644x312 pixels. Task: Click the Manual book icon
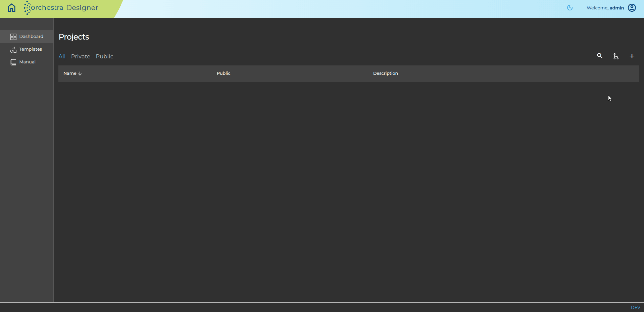tap(13, 62)
